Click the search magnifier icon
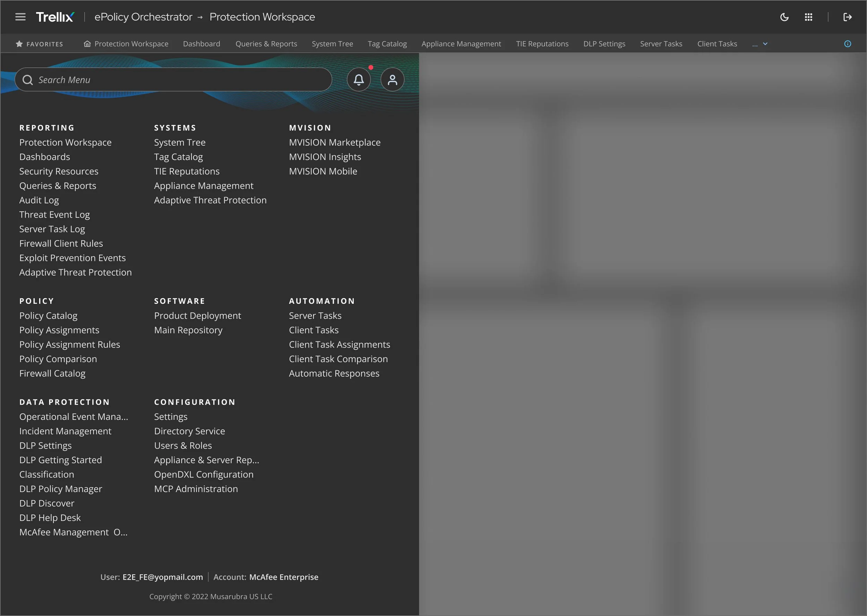The width and height of the screenshot is (867, 616). point(27,80)
